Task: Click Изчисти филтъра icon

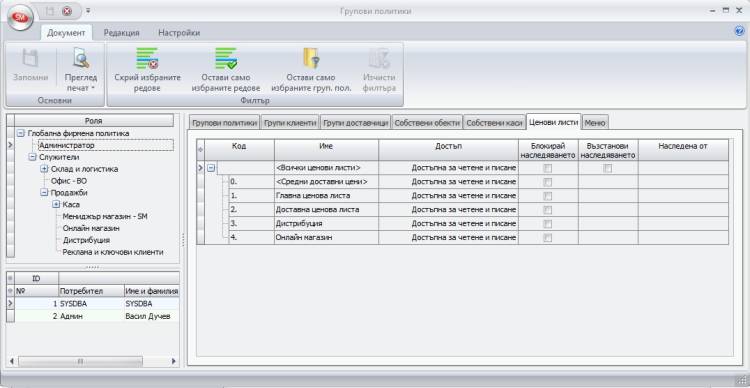Action: coord(379,59)
